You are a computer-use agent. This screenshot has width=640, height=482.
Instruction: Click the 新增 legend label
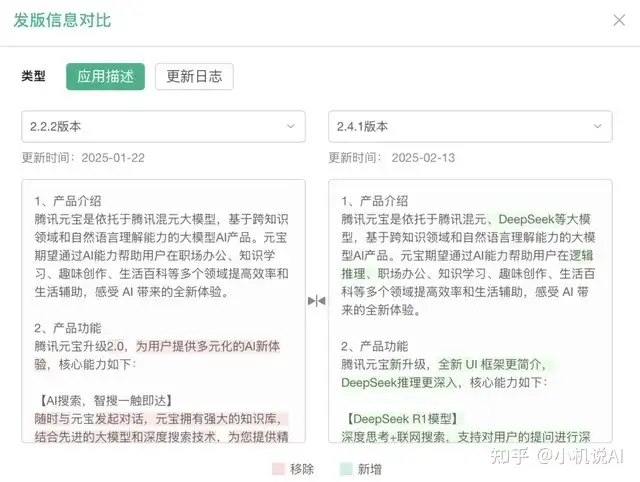click(x=370, y=469)
